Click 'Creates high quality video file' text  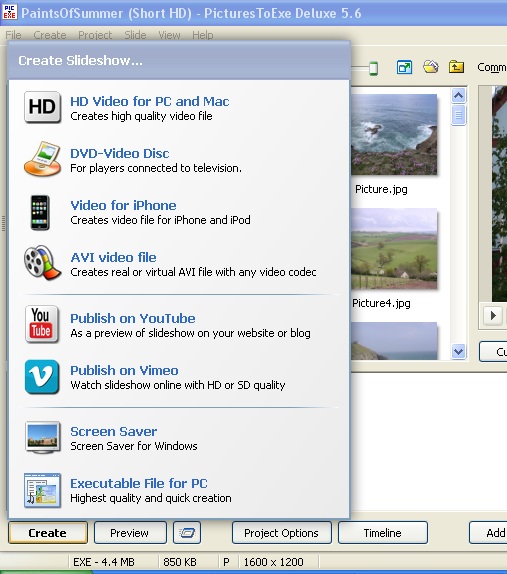coord(141,116)
